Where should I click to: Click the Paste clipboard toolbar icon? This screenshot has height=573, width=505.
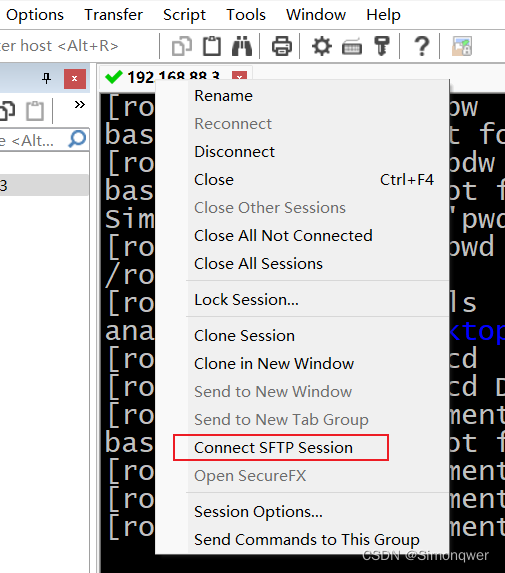(212, 46)
